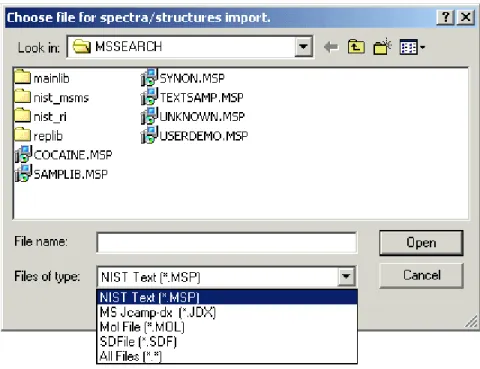This screenshot has width=480, height=369.
Task: Click the replib folder icon
Action: (22, 135)
